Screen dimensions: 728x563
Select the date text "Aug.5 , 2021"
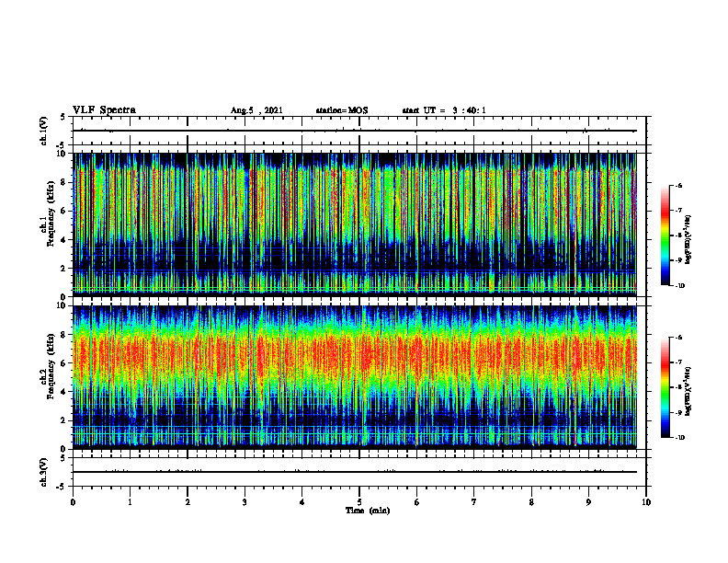pyautogui.click(x=256, y=110)
